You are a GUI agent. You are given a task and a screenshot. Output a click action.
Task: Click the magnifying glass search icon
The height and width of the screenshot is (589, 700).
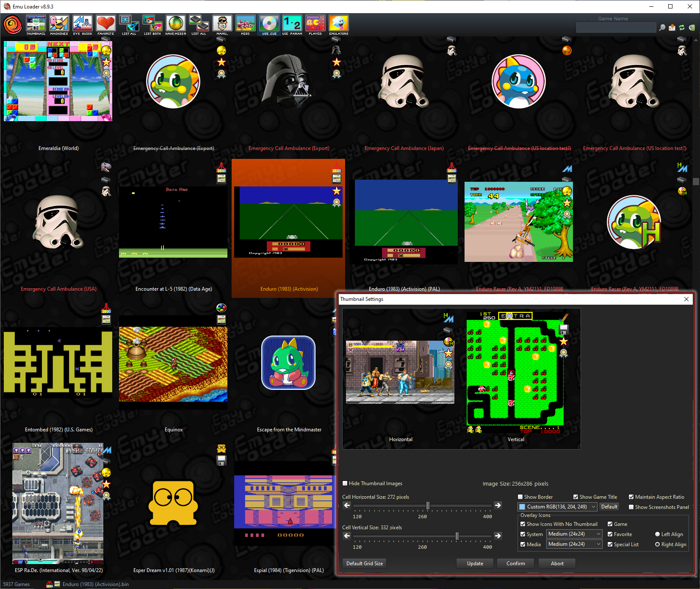[662, 28]
